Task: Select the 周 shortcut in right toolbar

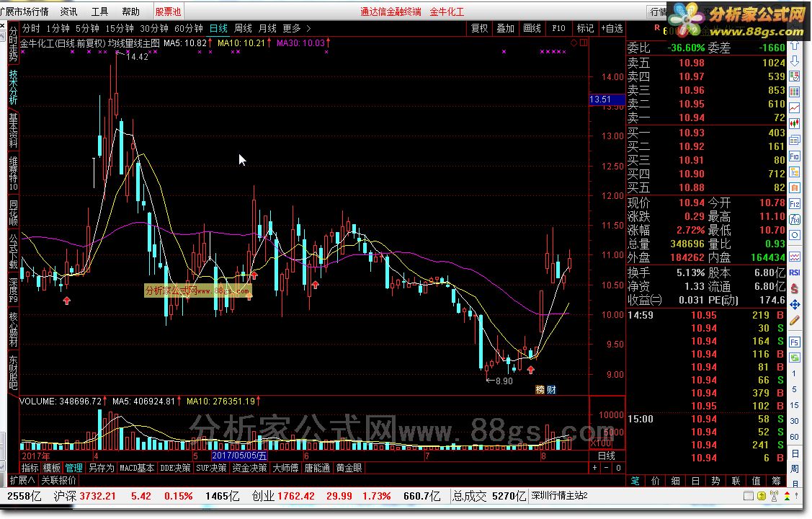Action: pyautogui.click(x=795, y=469)
